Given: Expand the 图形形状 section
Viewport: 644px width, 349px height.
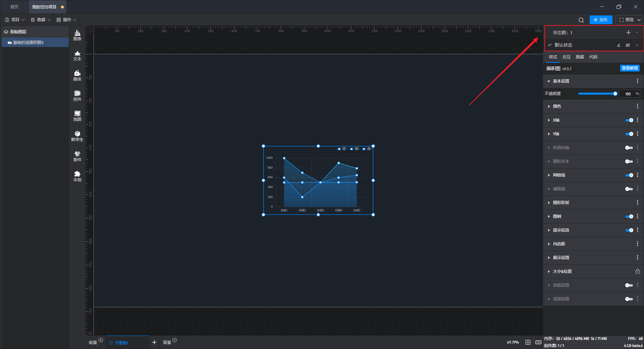Looking at the screenshot, I should 549,203.
